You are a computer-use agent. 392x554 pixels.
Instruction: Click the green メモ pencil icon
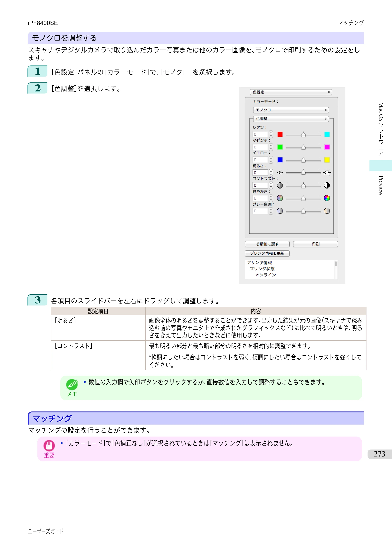(72, 385)
